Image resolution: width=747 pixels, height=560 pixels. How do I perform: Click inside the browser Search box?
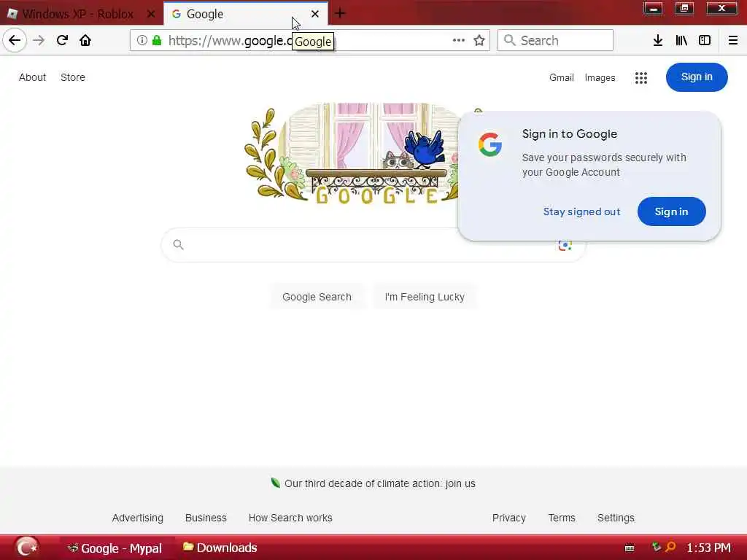click(x=555, y=41)
